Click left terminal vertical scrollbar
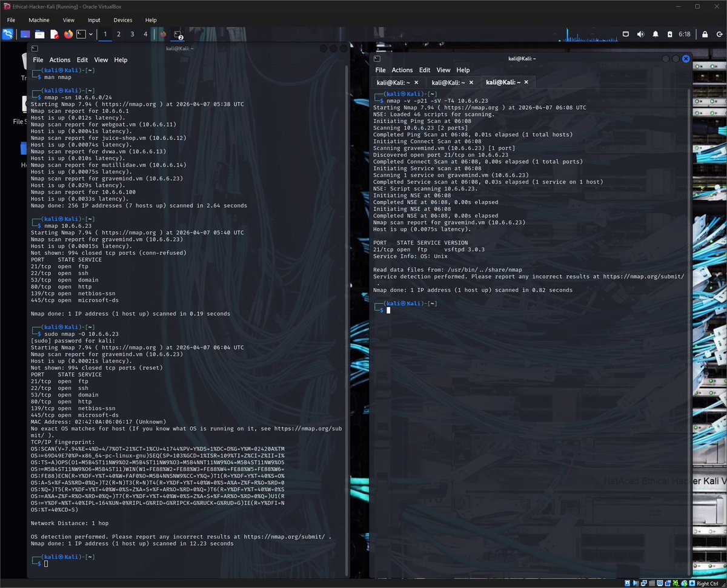The width and height of the screenshot is (727, 588). tap(347, 321)
